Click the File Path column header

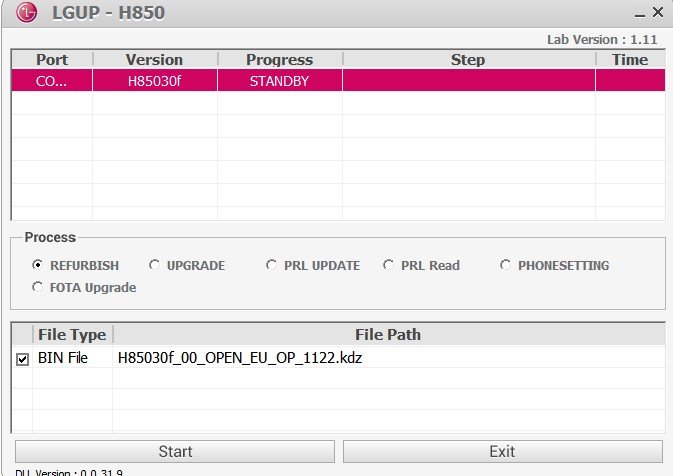pos(388,334)
